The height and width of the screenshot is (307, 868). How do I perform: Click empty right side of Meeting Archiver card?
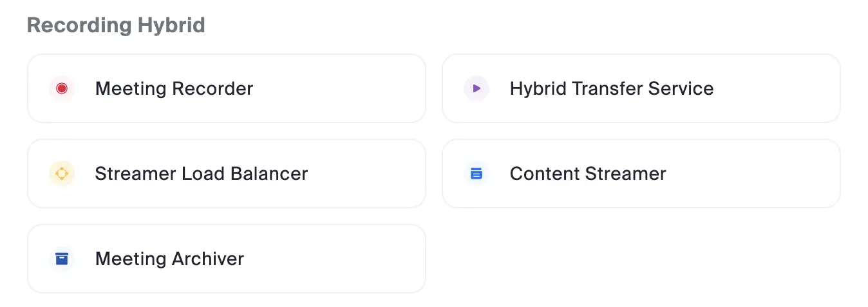coord(361,259)
